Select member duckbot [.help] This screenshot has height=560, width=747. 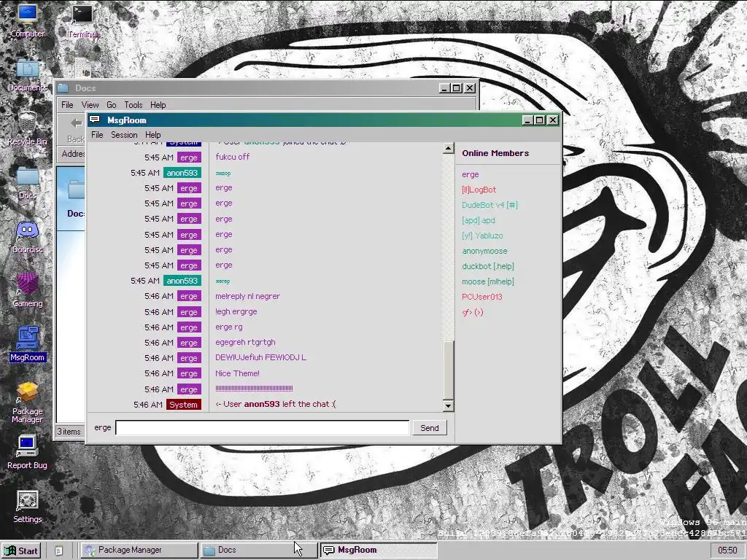(x=488, y=266)
